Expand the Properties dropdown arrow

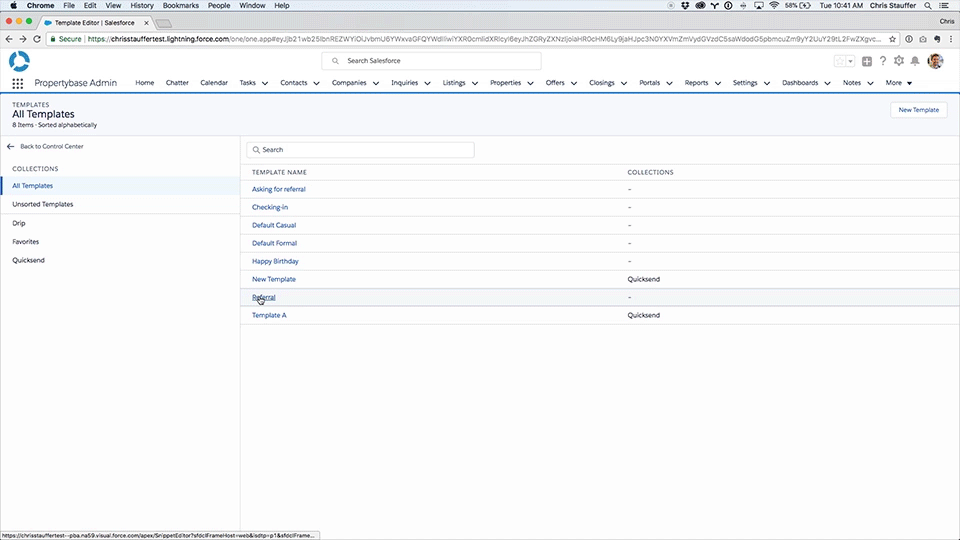tap(530, 83)
